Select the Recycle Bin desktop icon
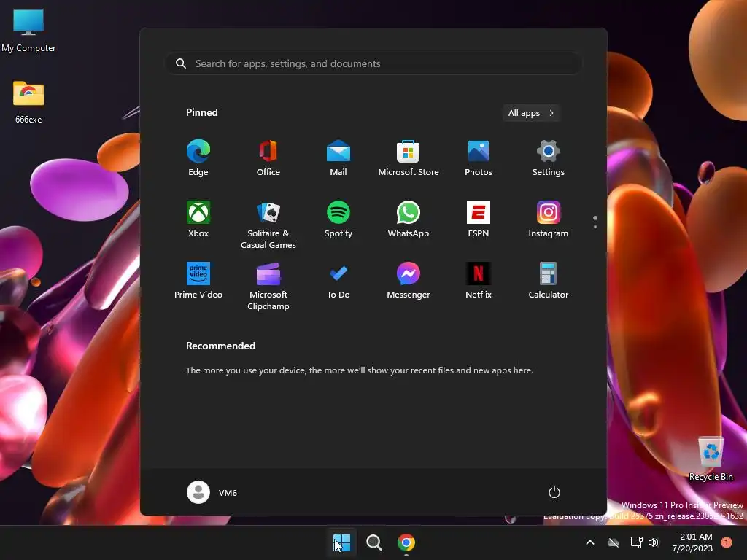The width and height of the screenshot is (747, 560). 711,458
